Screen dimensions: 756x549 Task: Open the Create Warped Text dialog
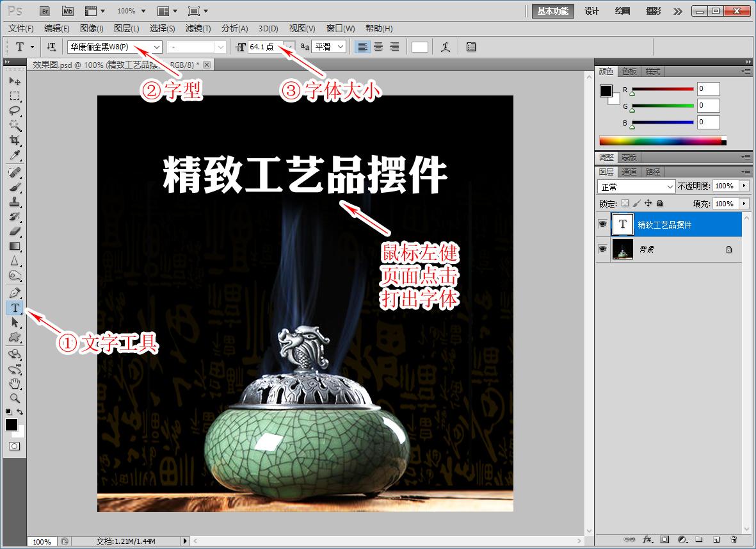(446, 46)
